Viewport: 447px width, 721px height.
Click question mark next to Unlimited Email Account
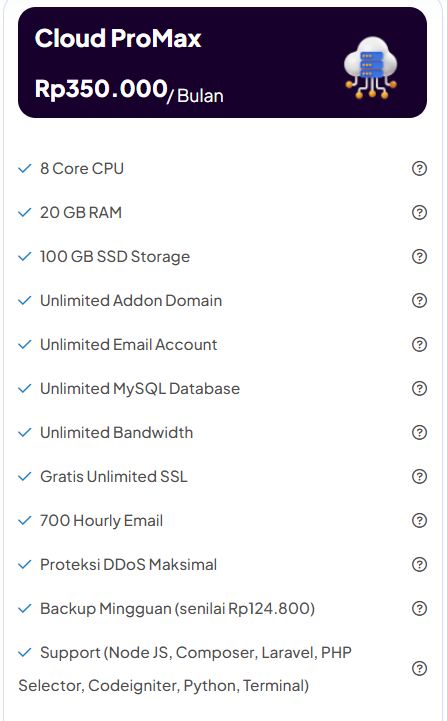(x=419, y=344)
